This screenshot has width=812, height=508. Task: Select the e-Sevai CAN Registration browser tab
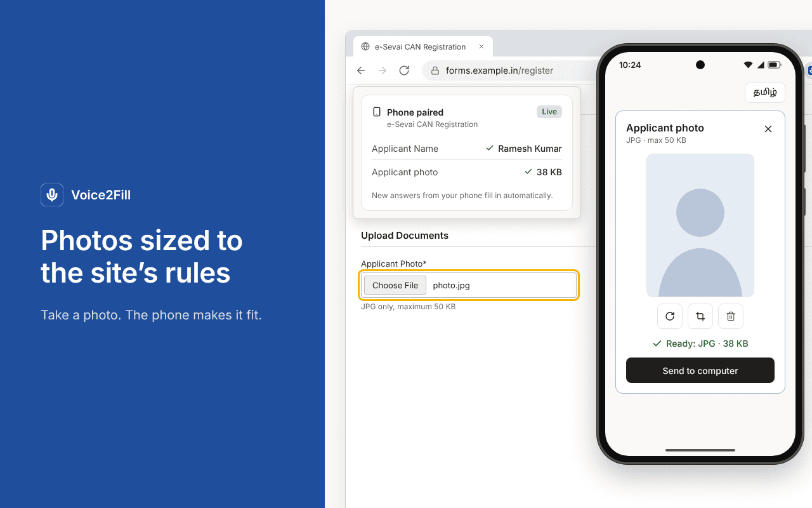pos(423,46)
